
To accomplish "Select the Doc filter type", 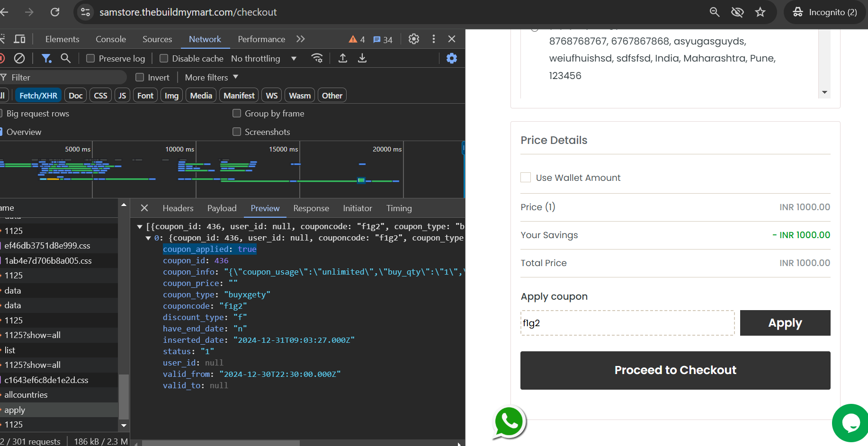I will coord(76,96).
